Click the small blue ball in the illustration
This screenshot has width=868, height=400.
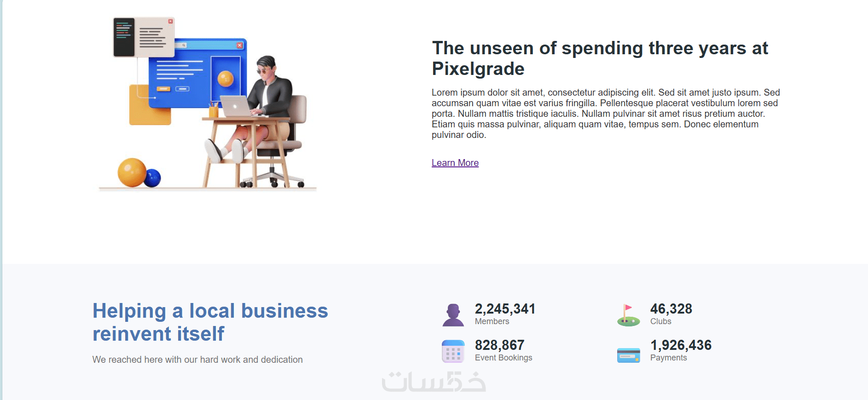pyautogui.click(x=152, y=178)
